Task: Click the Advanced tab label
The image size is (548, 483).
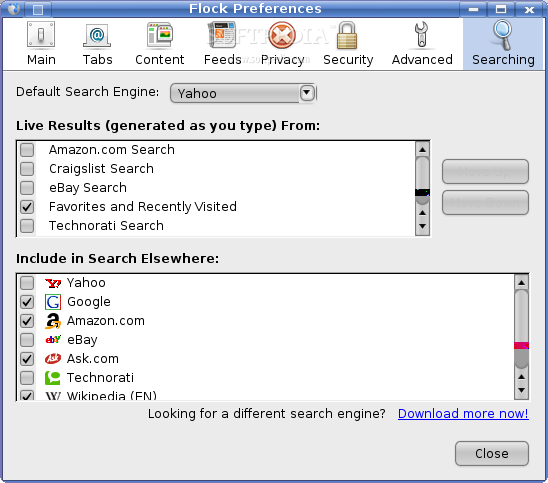Action: (x=422, y=59)
